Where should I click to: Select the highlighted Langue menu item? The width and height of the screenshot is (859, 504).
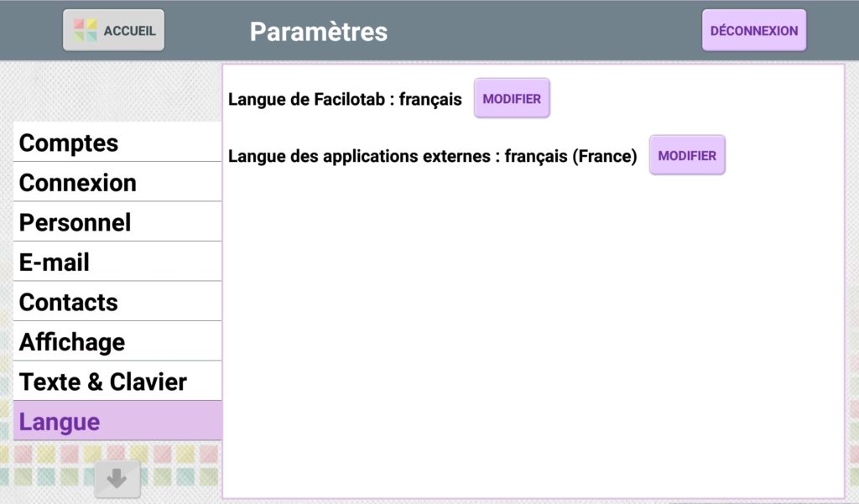point(117,421)
